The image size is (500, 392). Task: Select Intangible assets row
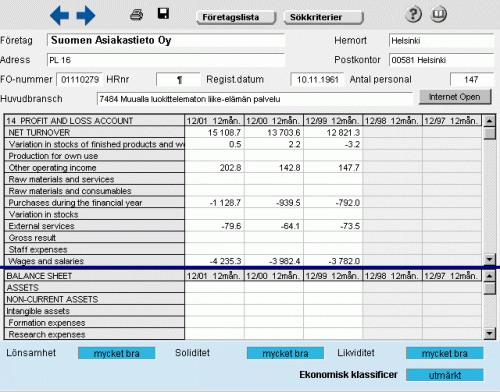94,311
